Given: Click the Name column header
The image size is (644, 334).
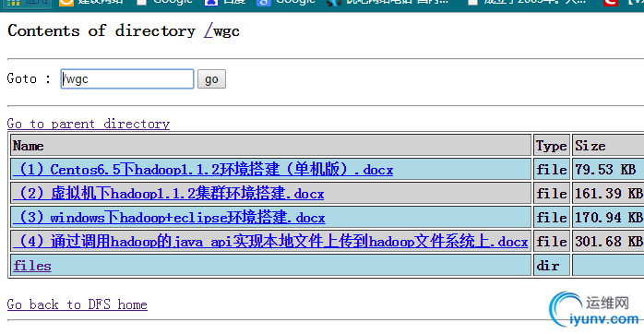Looking at the screenshot, I should (270, 146).
